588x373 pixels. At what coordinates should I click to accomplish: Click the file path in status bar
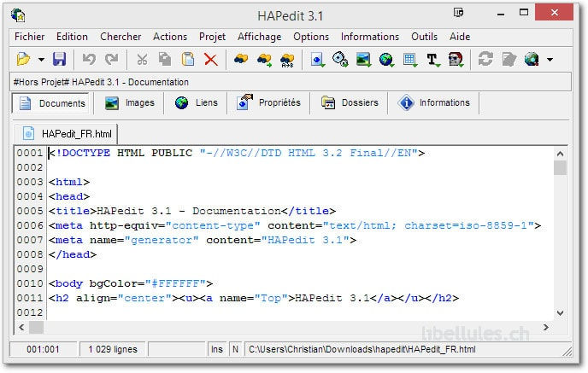coord(362,349)
